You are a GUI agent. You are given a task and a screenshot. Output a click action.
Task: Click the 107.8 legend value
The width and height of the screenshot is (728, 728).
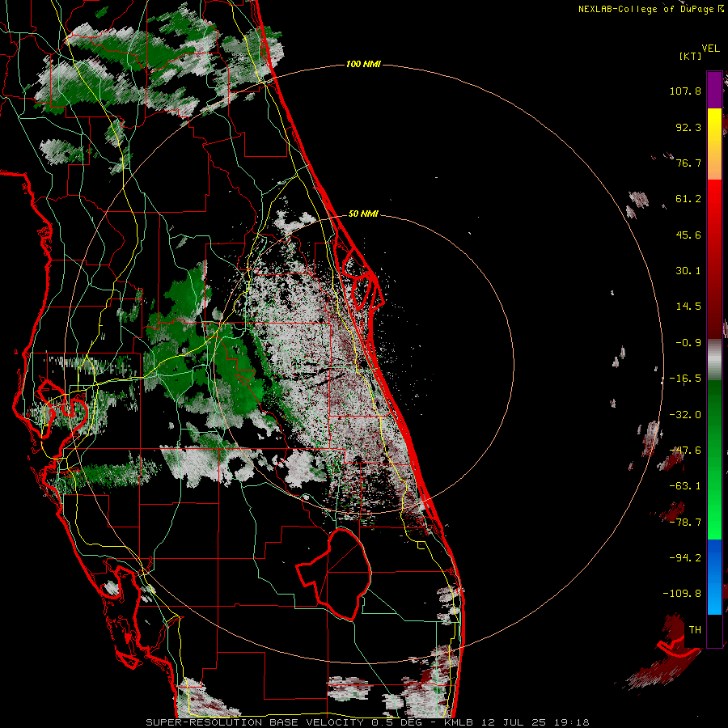click(685, 91)
